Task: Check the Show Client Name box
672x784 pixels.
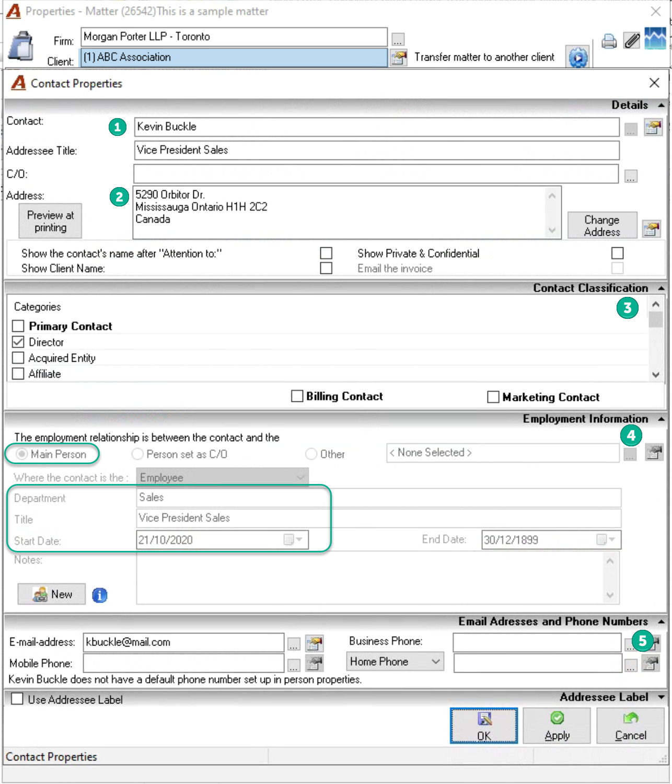Action: point(326,268)
